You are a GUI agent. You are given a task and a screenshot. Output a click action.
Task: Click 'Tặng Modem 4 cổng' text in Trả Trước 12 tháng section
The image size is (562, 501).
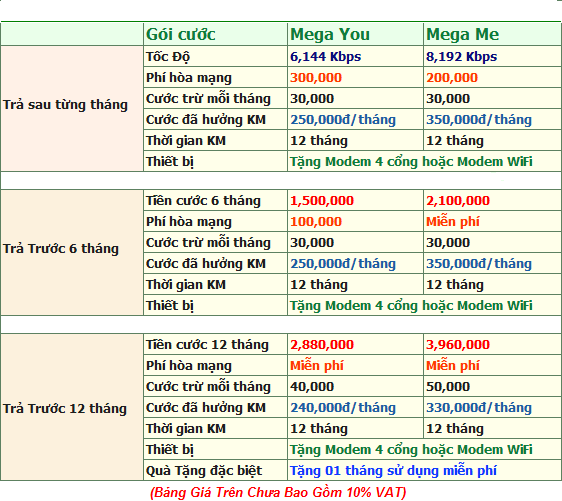[x=354, y=450]
